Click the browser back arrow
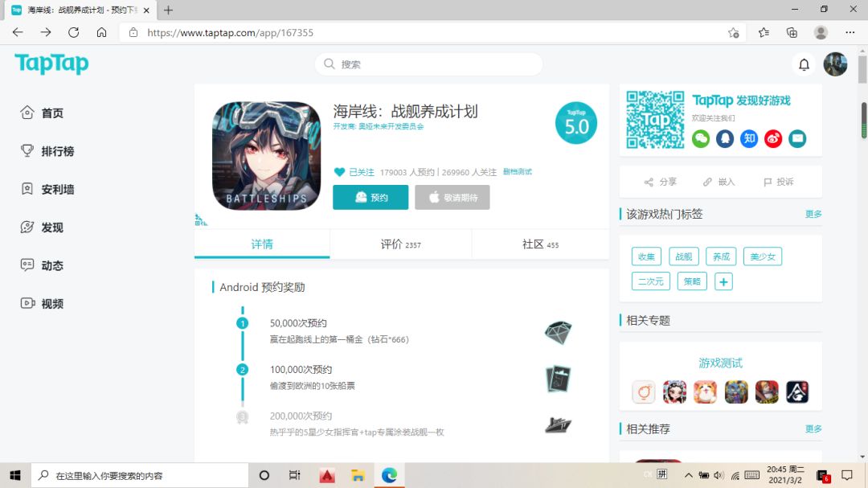This screenshot has width=868, height=488. [x=18, y=33]
